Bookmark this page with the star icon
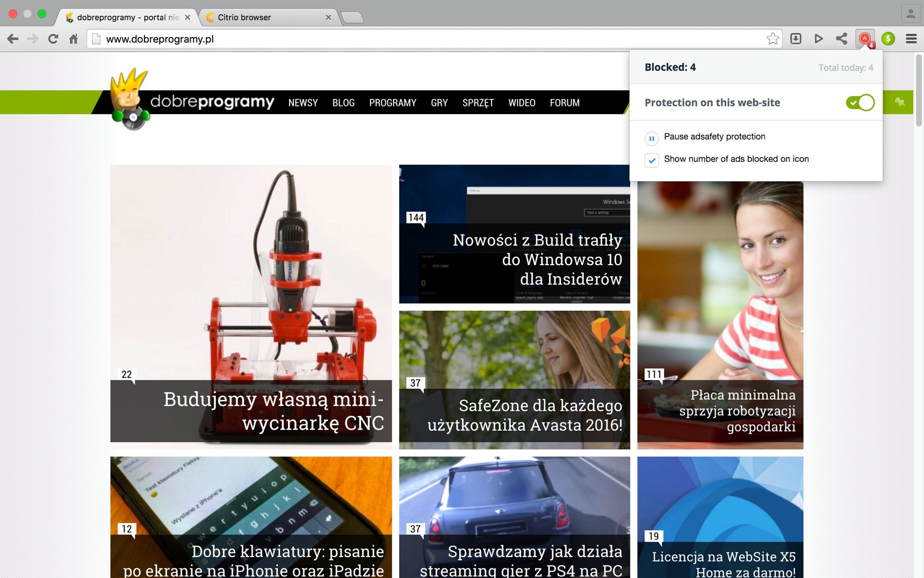 (773, 39)
